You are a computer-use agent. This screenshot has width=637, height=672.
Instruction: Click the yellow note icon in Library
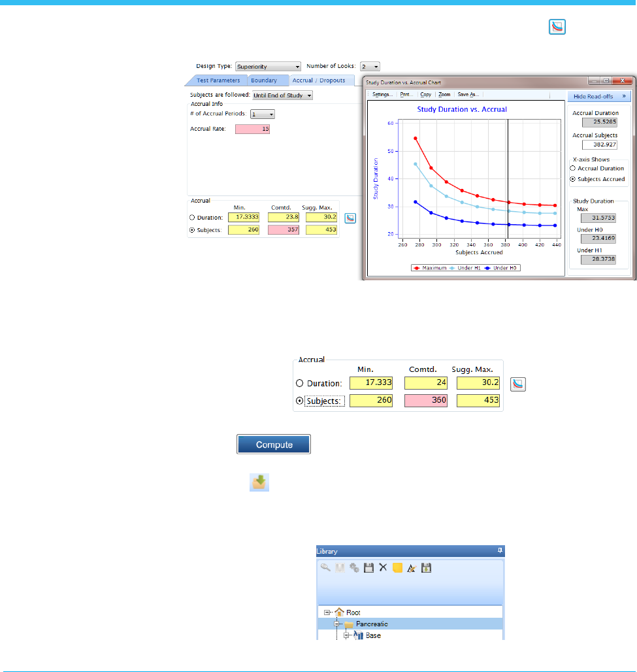[397, 568]
